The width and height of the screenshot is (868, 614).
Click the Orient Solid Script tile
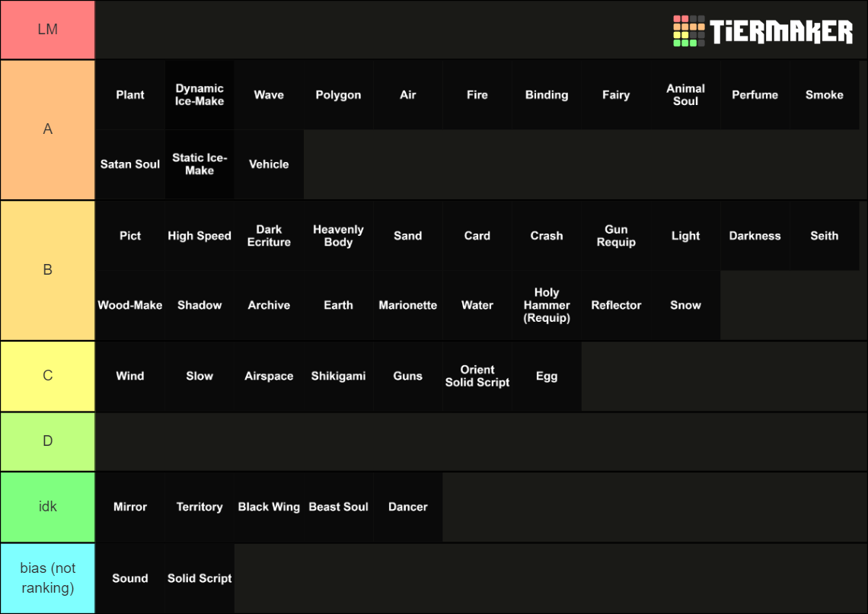click(x=477, y=376)
